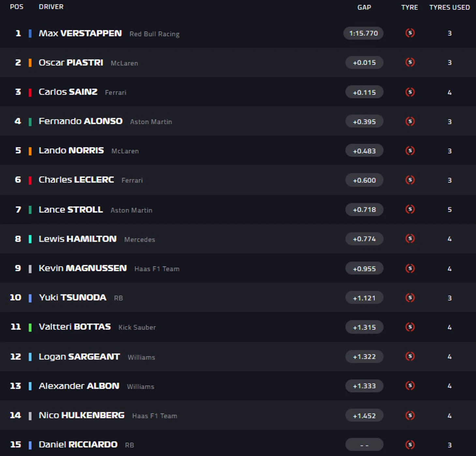The height and width of the screenshot is (456, 476).
Task: Click Daniel Ricciardo's tyre compound icon
Action: (410, 445)
